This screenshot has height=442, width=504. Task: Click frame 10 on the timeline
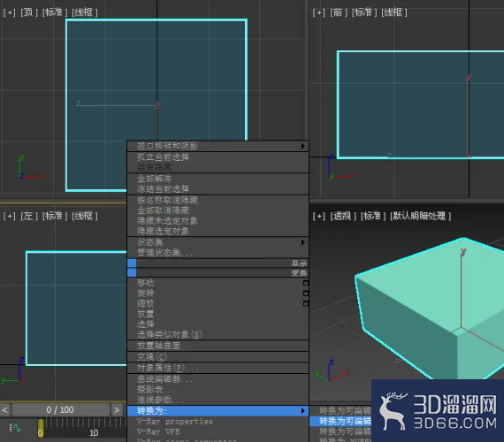pyautogui.click(x=94, y=433)
